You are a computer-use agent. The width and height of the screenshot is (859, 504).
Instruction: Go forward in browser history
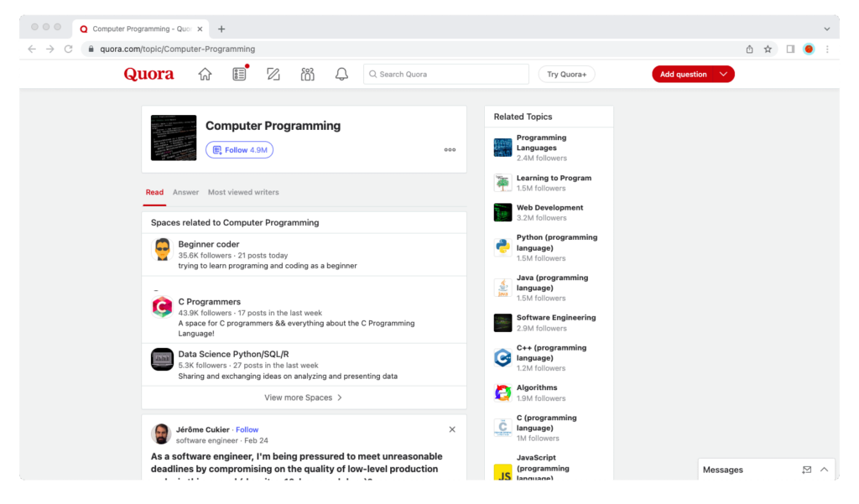click(49, 49)
